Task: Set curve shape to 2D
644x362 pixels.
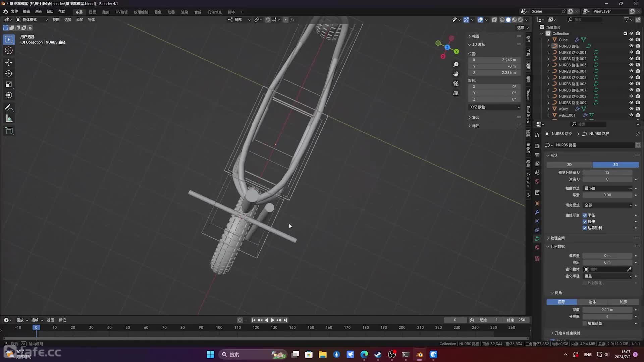Action: point(569,165)
